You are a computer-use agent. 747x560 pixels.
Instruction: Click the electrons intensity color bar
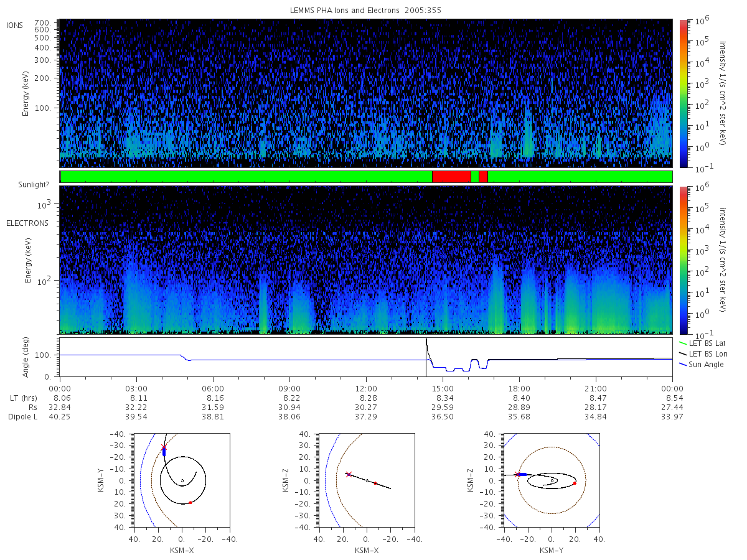click(683, 260)
